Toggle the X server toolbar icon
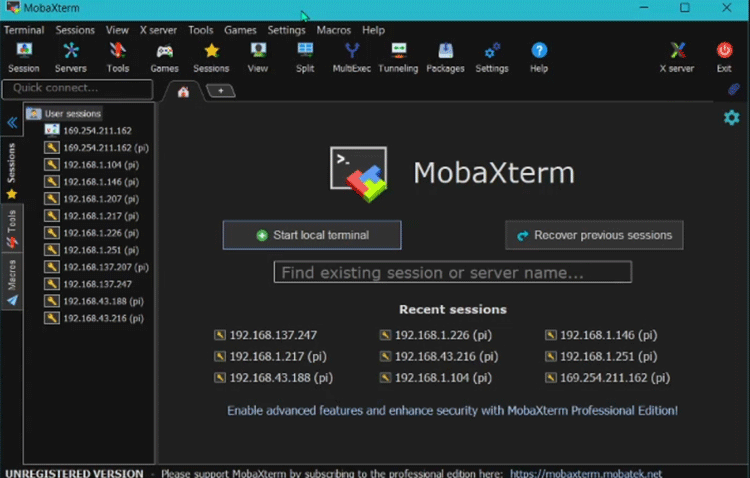This screenshot has width=750, height=478. click(x=677, y=57)
